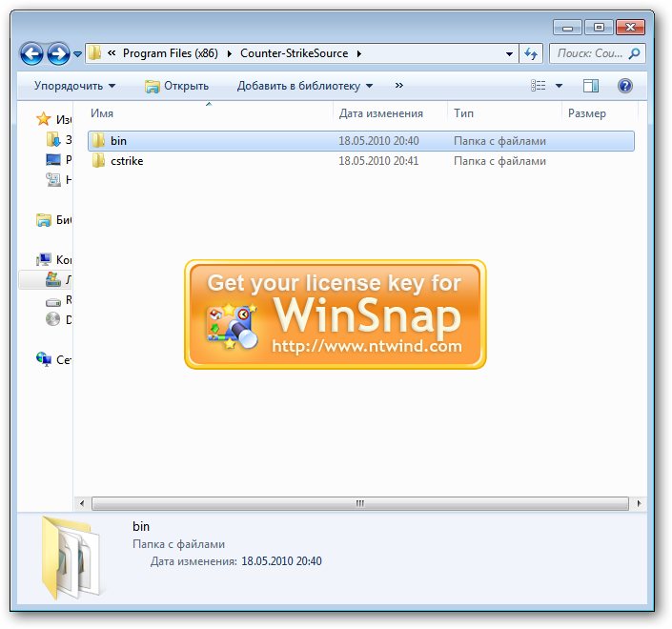Viewport: 672px width, 629px height.
Task: Click the Открыть toolbar button
Action: [x=176, y=86]
